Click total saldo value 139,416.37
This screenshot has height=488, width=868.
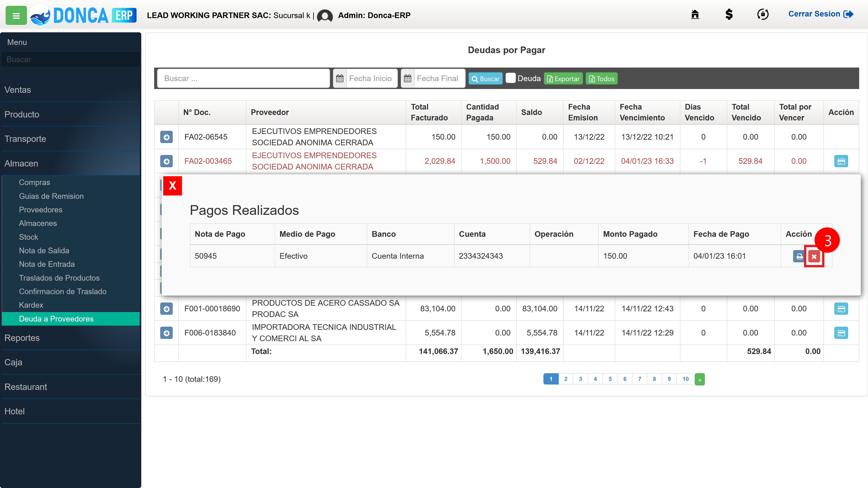click(540, 351)
